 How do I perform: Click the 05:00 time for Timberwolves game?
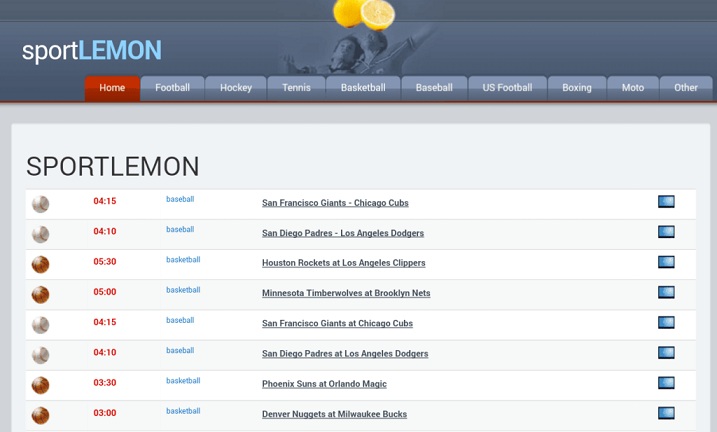[105, 292]
